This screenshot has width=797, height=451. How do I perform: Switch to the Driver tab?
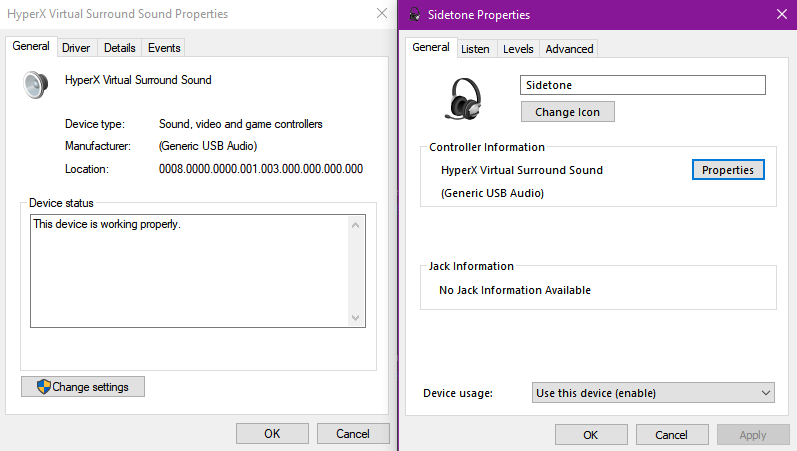pos(76,48)
